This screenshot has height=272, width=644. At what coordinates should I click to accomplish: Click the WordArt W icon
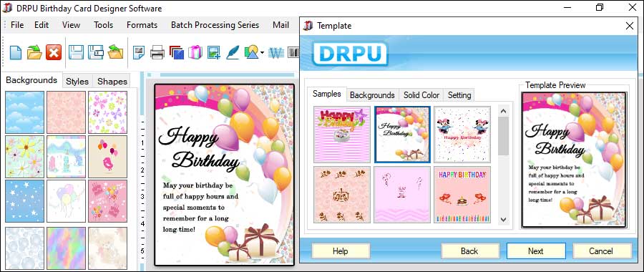point(276,52)
